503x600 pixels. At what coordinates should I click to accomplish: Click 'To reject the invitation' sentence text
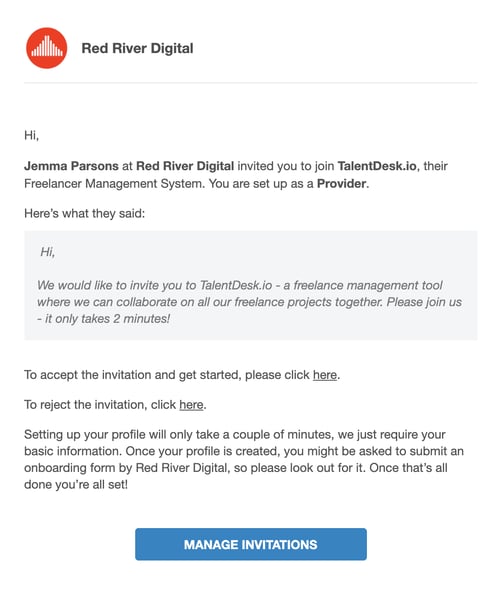tap(86, 404)
